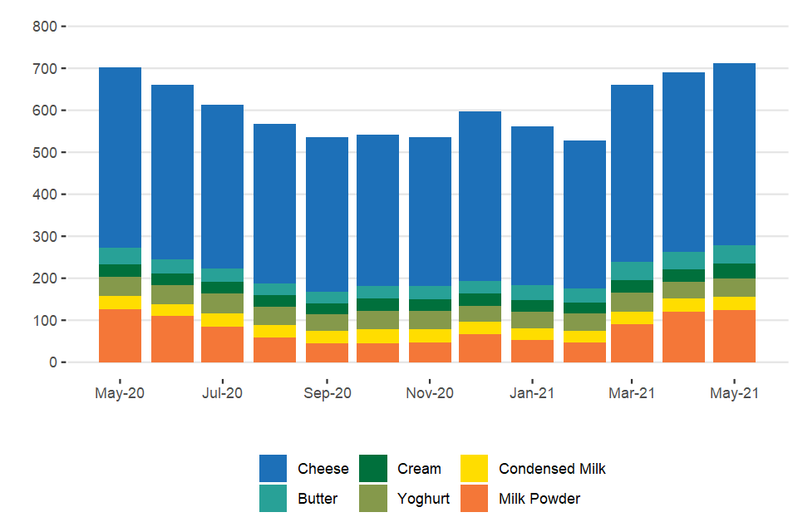The width and height of the screenshot is (798, 532).
Task: Click the Yoghurt legend text label
Action: [x=423, y=499]
